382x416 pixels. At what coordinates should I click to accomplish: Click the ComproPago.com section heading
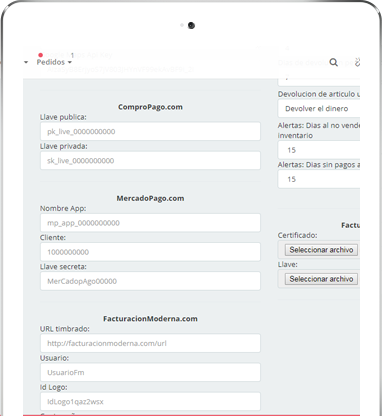tap(150, 107)
